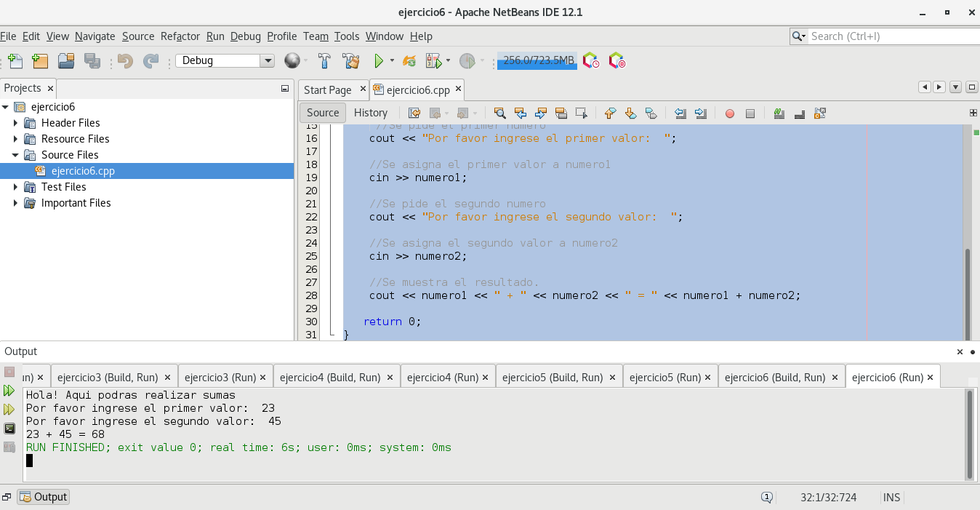Run the project with green play icon
Viewport: 980px width, 510px height.
(378, 61)
